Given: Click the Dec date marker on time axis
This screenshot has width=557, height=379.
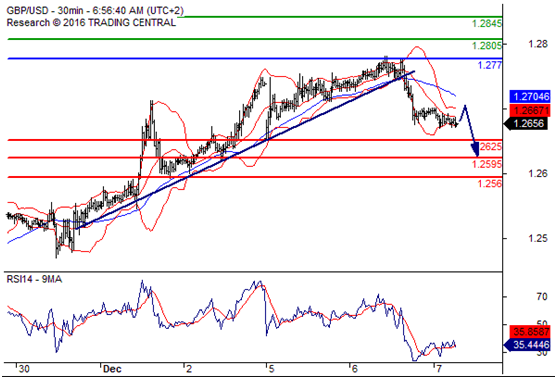Looking at the screenshot, I should [x=112, y=369].
